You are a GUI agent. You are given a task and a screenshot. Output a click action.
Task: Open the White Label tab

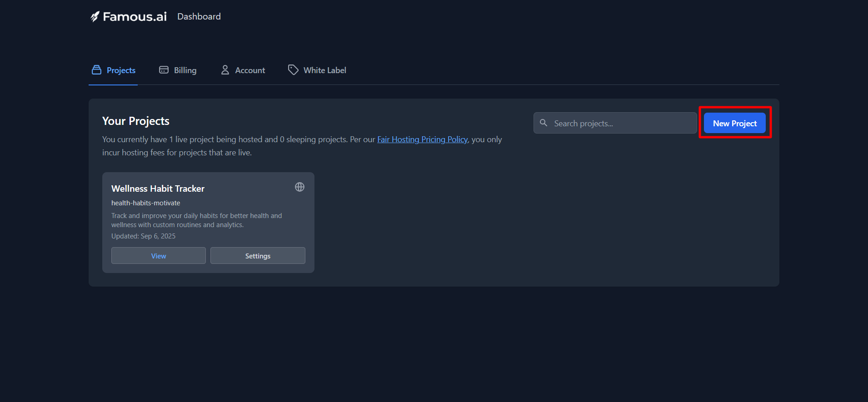[317, 70]
